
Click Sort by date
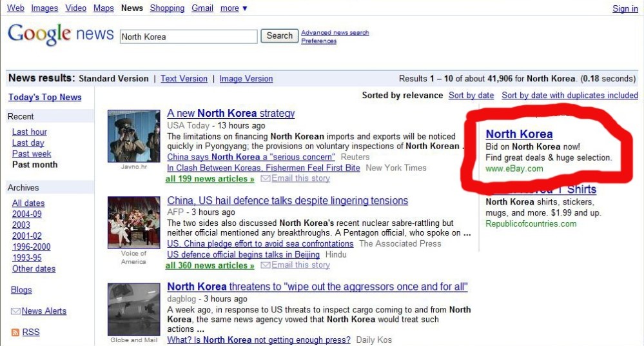tap(471, 96)
